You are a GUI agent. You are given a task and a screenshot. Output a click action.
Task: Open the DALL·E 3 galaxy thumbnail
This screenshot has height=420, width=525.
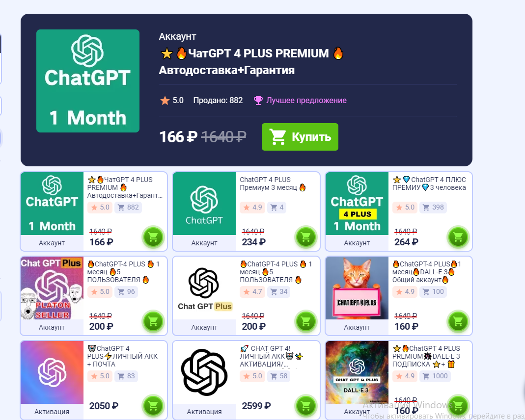(357, 372)
